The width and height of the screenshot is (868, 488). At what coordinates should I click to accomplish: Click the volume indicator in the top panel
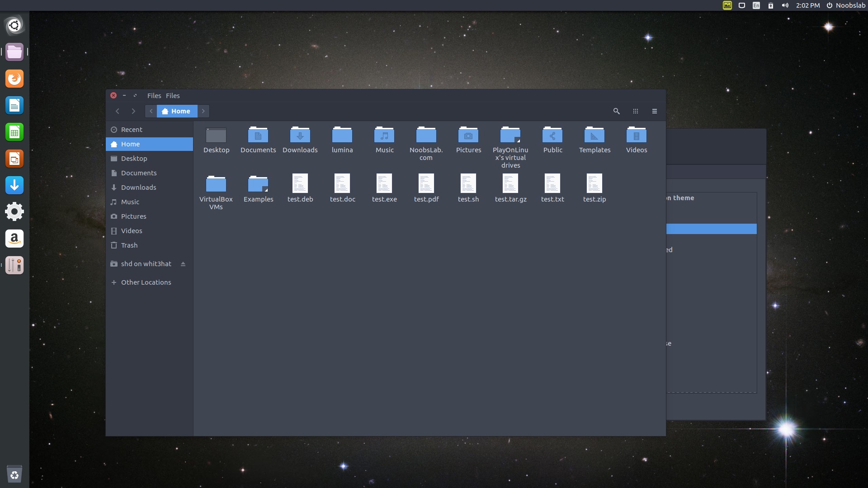click(785, 5)
